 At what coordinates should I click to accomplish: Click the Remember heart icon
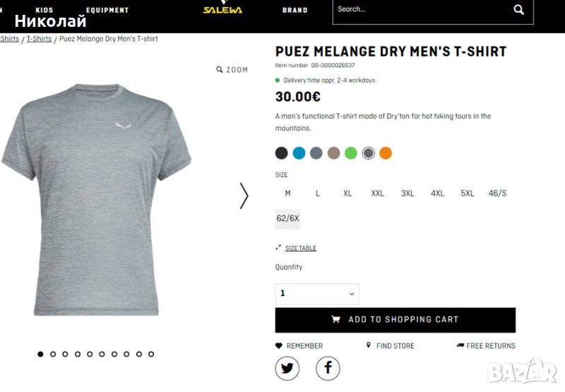279,346
